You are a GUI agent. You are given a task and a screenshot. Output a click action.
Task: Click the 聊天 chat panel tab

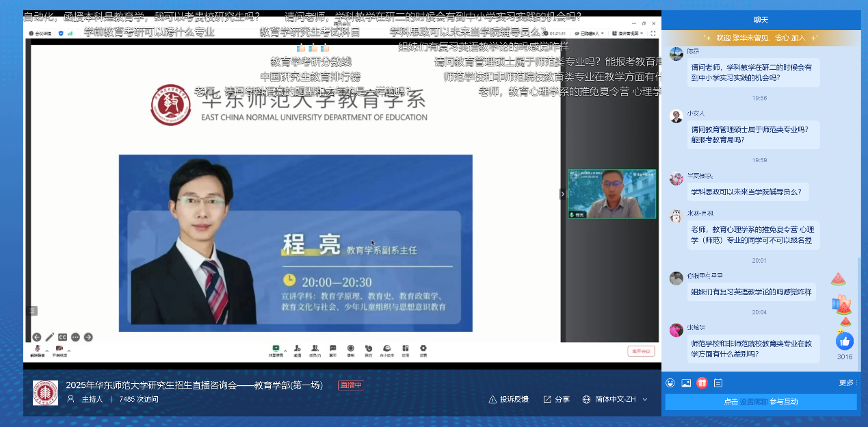(x=761, y=20)
